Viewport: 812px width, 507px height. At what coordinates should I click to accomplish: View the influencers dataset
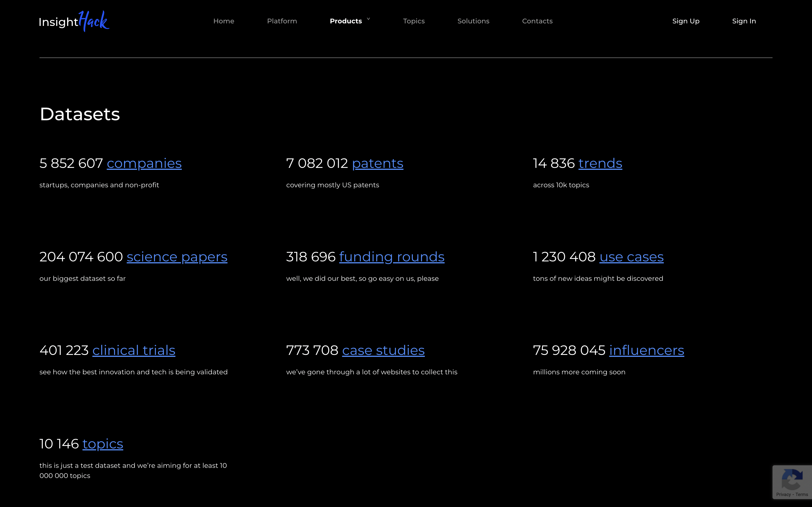tap(646, 351)
